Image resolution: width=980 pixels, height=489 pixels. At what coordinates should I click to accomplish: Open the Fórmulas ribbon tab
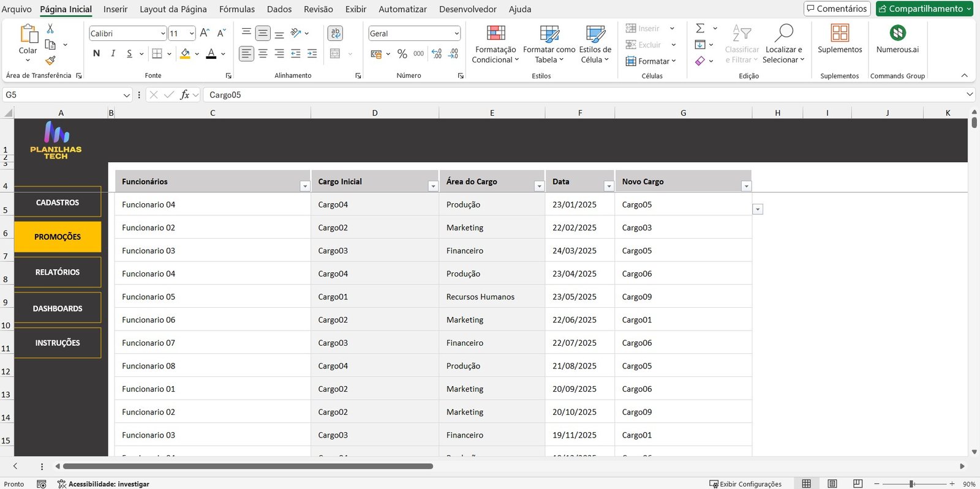(x=236, y=9)
